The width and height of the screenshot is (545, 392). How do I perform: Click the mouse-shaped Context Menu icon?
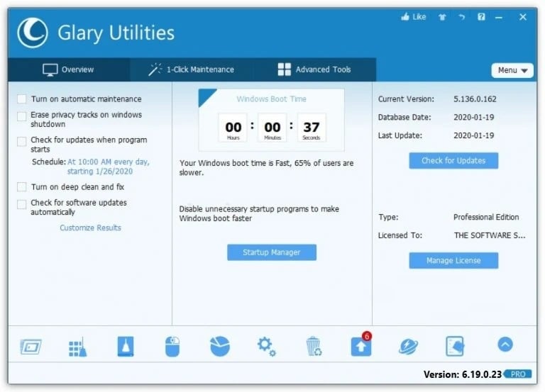[172, 347]
